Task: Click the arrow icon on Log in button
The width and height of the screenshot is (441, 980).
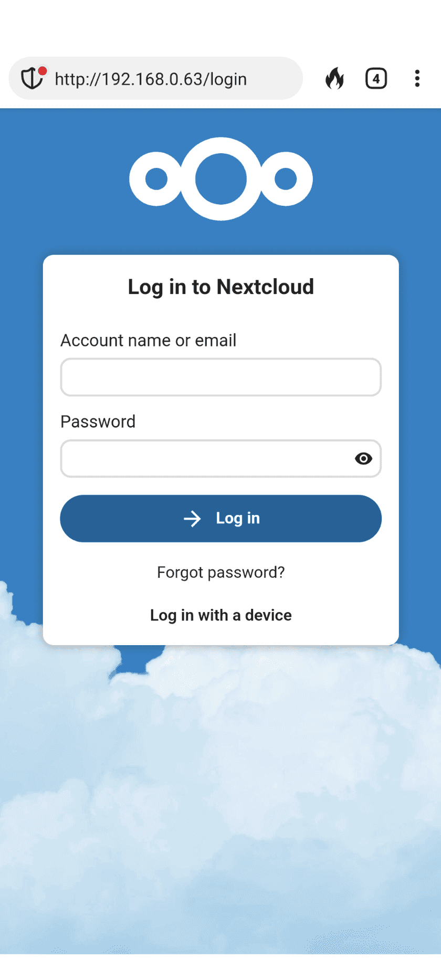Action: [192, 519]
